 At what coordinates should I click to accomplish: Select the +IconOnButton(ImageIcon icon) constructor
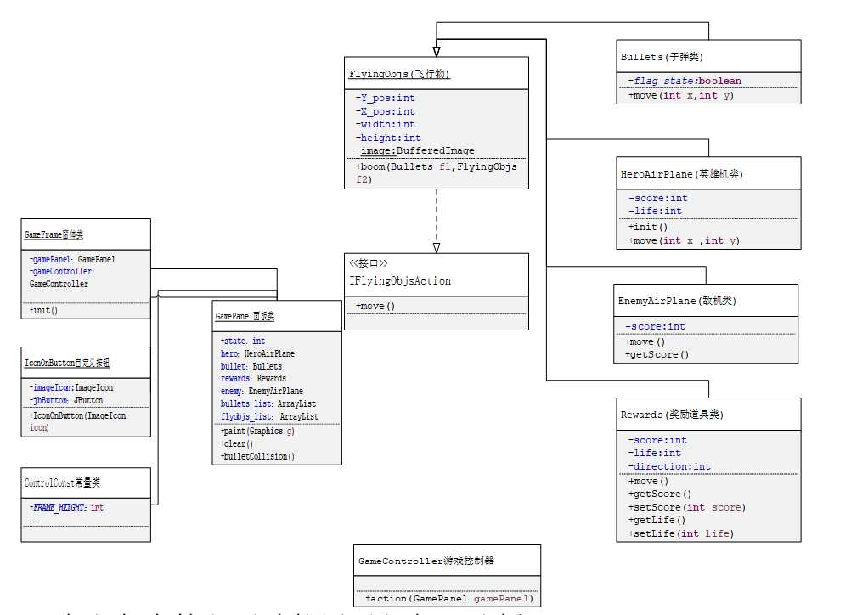(77, 421)
